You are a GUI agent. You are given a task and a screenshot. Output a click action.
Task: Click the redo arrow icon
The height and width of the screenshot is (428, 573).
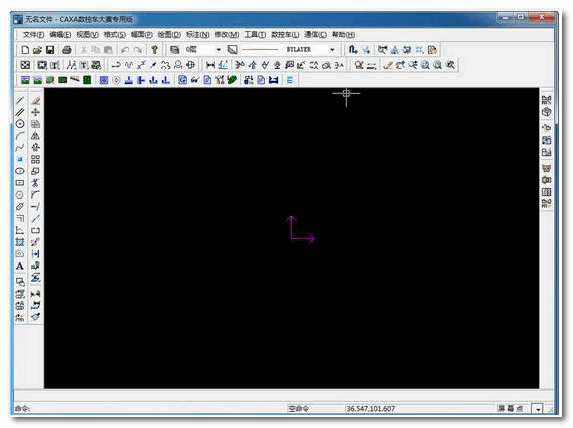138,50
